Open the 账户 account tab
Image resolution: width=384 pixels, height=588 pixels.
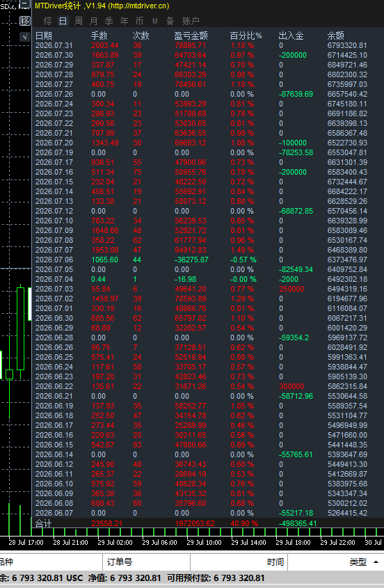pyautogui.click(x=191, y=21)
